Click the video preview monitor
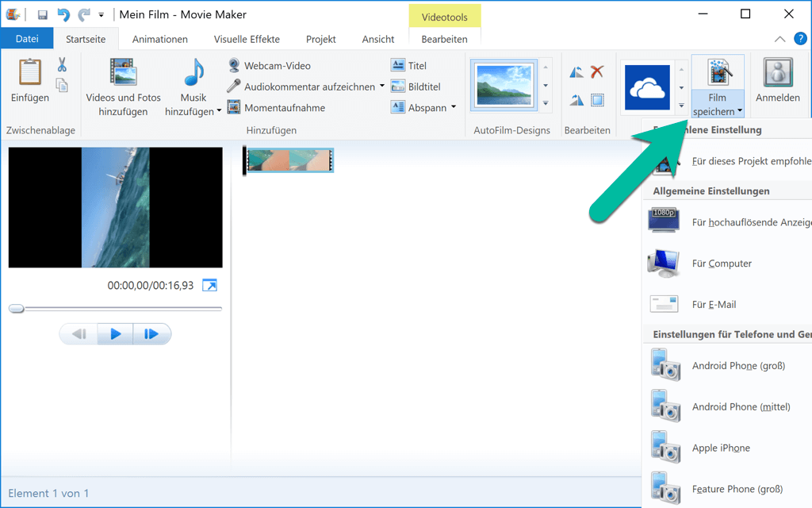 [x=116, y=207]
